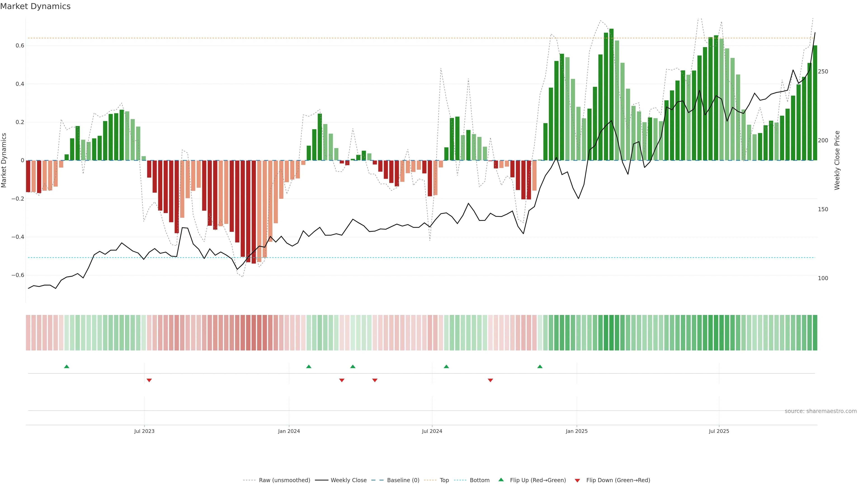The width and height of the screenshot is (868, 488).
Task: Toggle the Bottom legend entry
Action: 479,480
